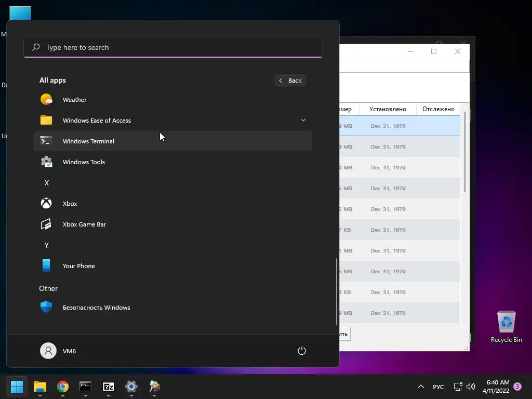The height and width of the screenshot is (399, 532).
Task: Click the Other section header
Action: pos(48,288)
